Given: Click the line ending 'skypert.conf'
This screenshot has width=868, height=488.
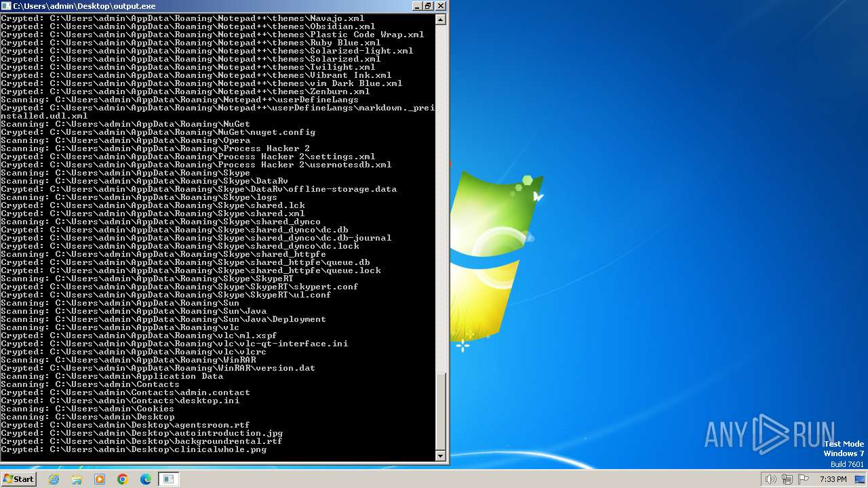Looking at the screenshot, I should 180,287.
